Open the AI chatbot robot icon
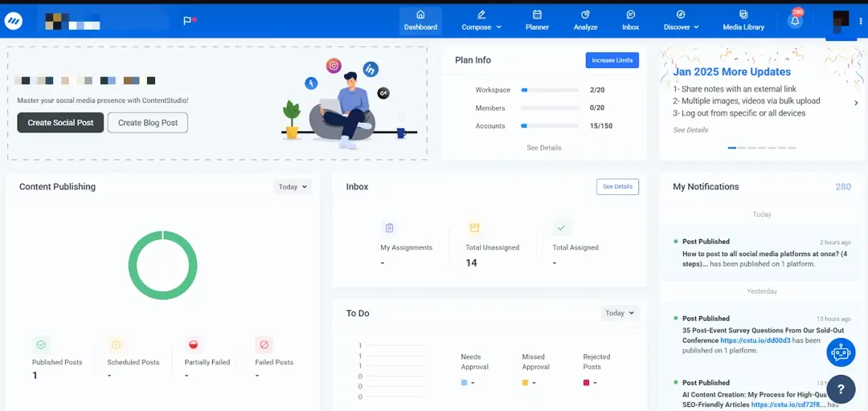The image size is (868, 411). pyautogui.click(x=841, y=352)
